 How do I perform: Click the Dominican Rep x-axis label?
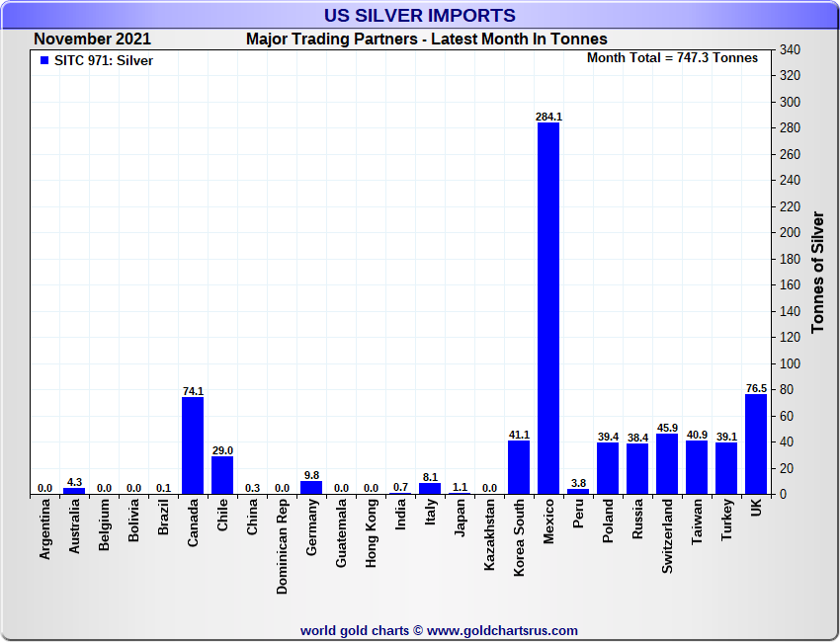[x=283, y=546]
